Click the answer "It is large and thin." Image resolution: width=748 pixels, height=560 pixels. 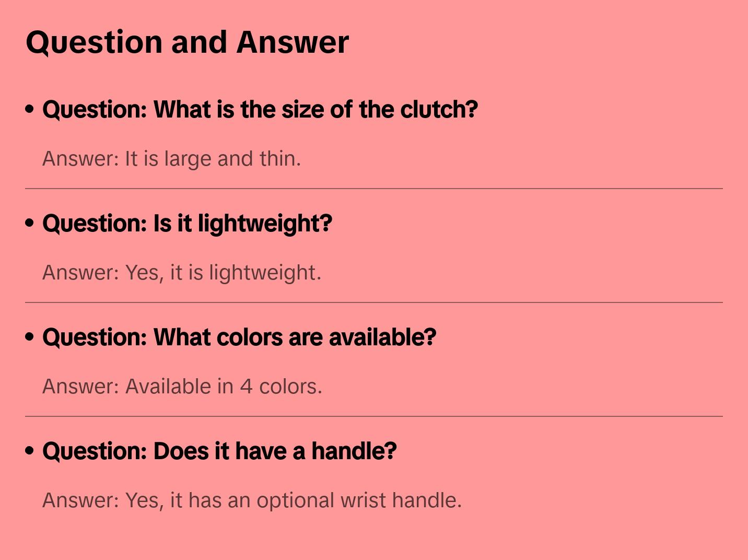tap(171, 159)
